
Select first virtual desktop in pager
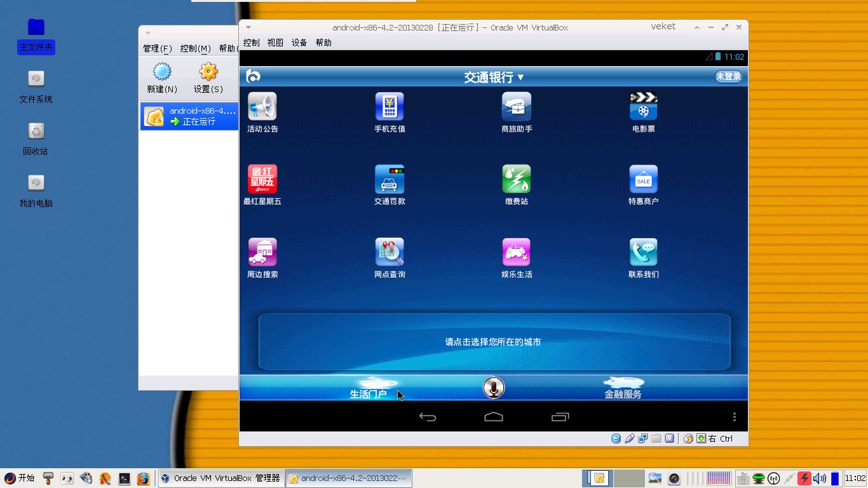tap(599, 478)
